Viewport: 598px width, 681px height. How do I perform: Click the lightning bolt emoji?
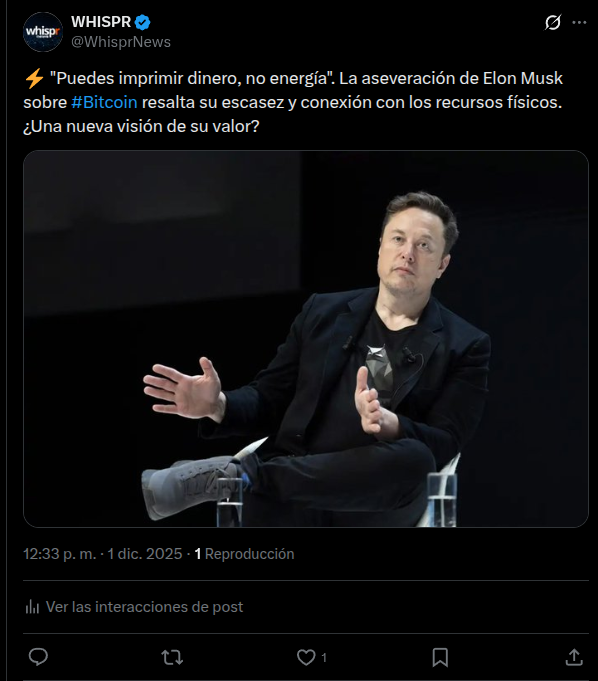[34, 79]
